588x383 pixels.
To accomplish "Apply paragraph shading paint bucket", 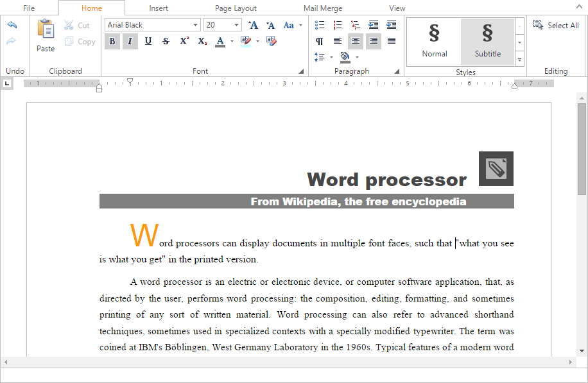I will point(345,57).
